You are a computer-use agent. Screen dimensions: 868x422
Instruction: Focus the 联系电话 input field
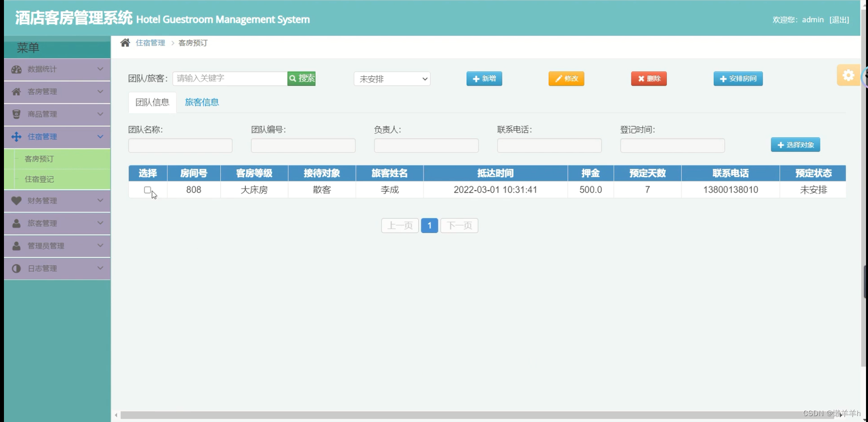click(x=549, y=146)
